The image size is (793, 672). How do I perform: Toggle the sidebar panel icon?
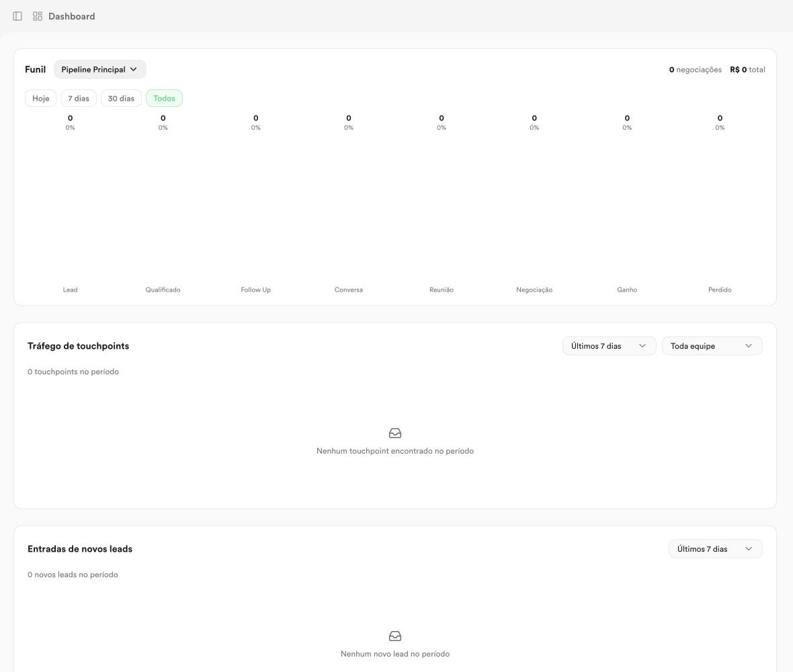pos(17,16)
